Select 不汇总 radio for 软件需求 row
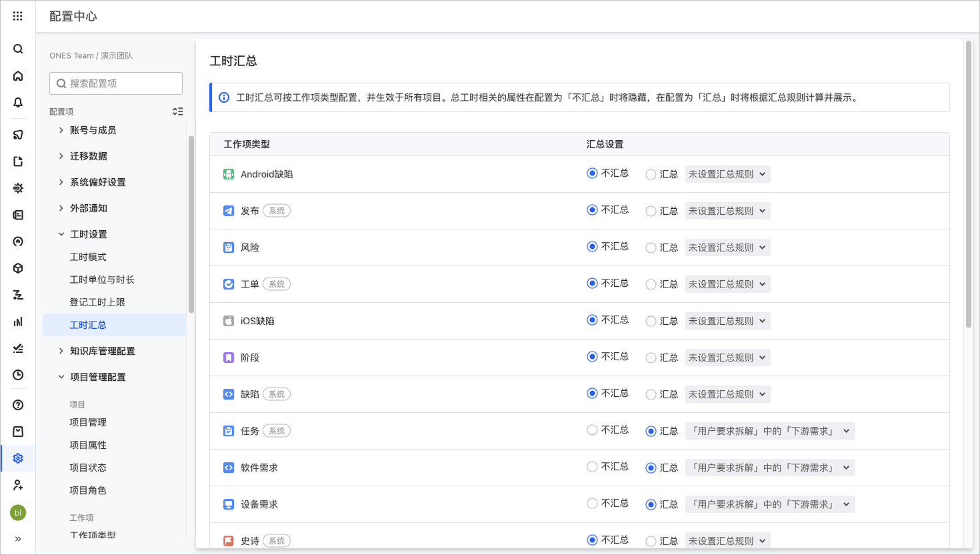 pos(592,467)
